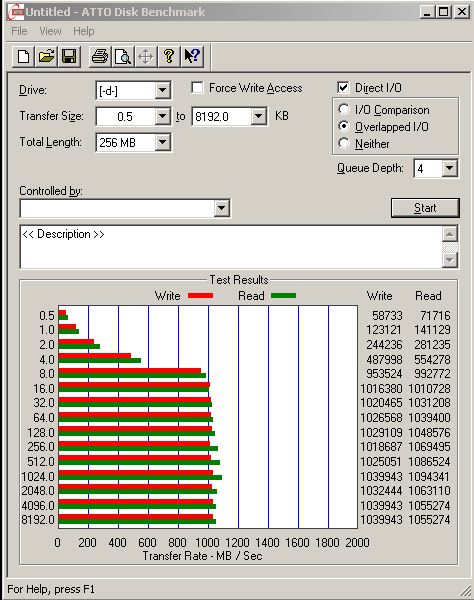
Task: Open the Help menu
Action: pos(84,31)
